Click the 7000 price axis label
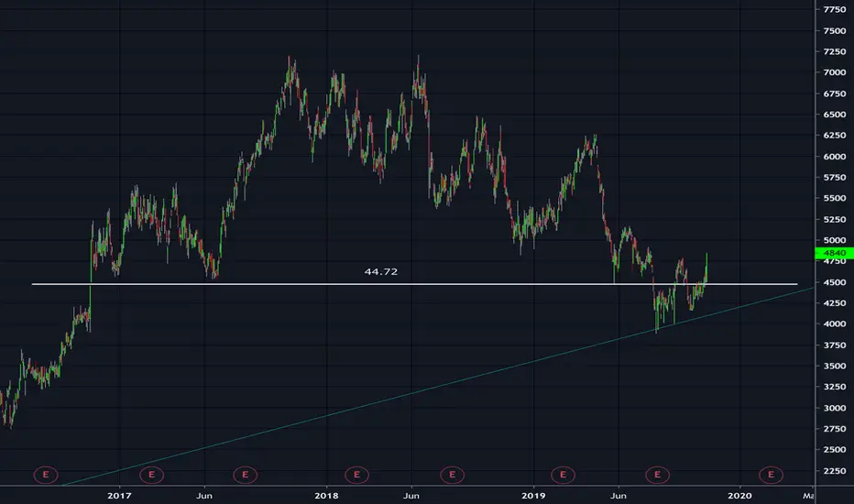The width and height of the screenshot is (854, 504). point(835,71)
